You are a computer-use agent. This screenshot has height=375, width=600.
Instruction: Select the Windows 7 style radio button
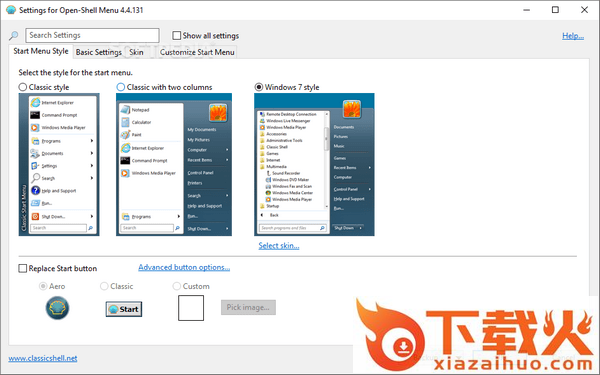(x=259, y=87)
